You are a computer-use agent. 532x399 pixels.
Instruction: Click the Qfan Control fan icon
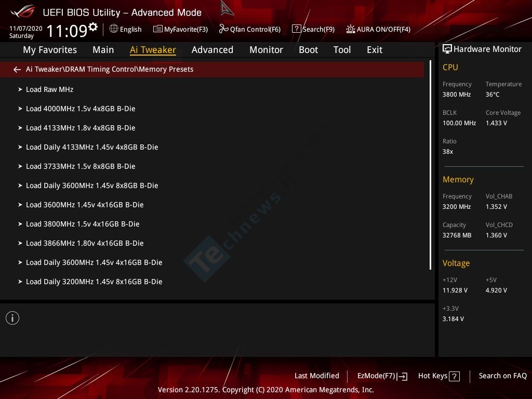coord(223,29)
